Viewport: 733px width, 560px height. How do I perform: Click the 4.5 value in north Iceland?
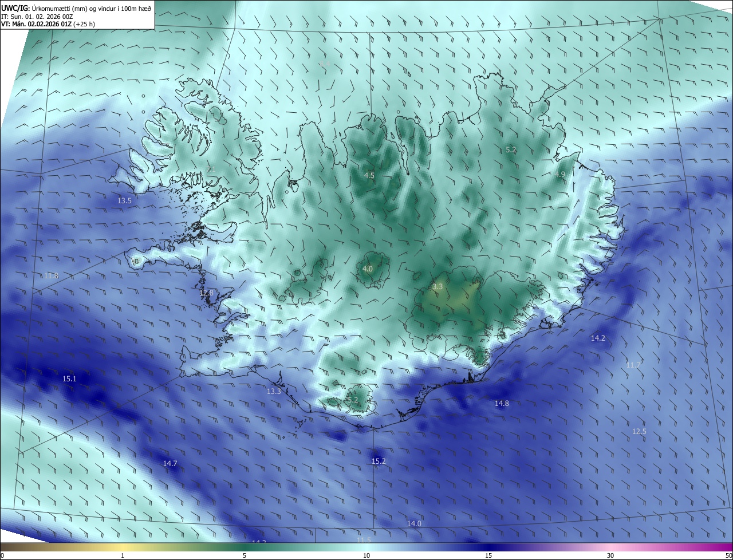click(369, 175)
